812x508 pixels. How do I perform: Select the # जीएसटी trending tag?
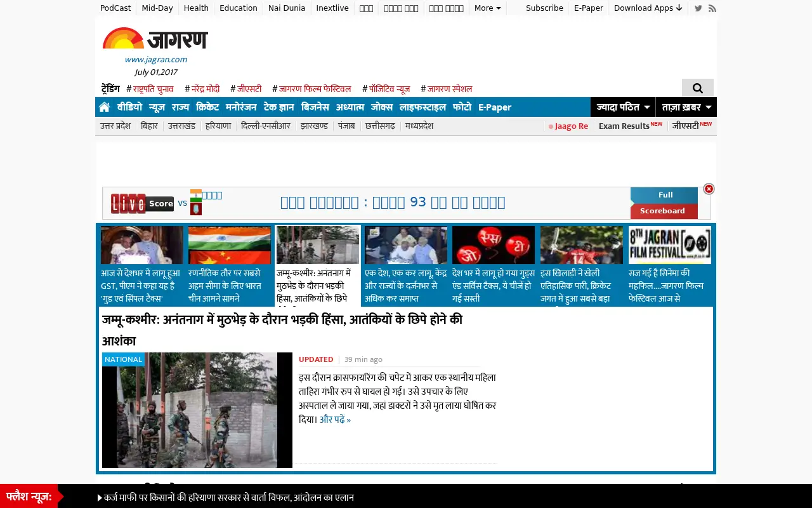[246, 89]
